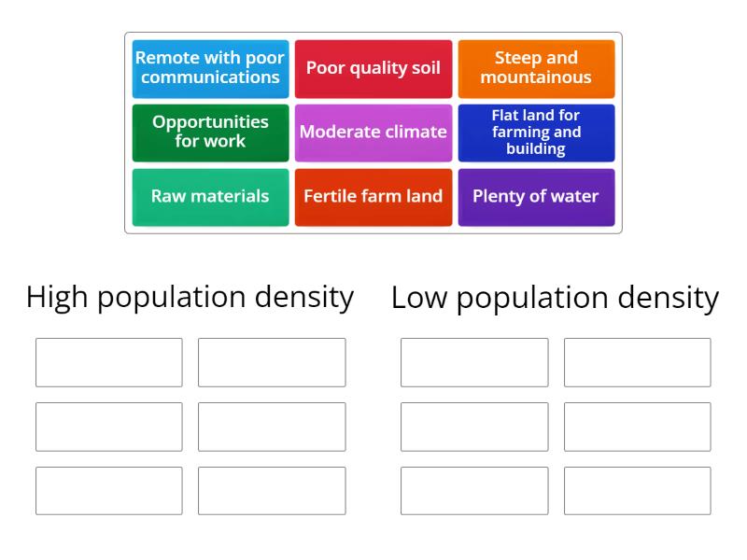747x560 pixels.
Task: Click the 'Plenty of water' tile
Action: coord(537,196)
